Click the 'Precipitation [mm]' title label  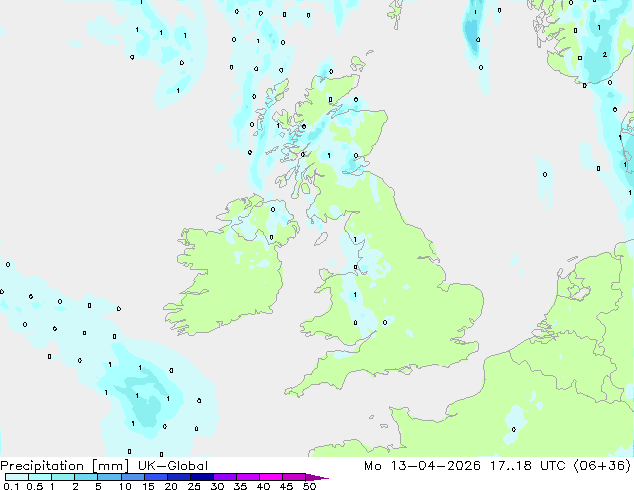[x=65, y=466]
